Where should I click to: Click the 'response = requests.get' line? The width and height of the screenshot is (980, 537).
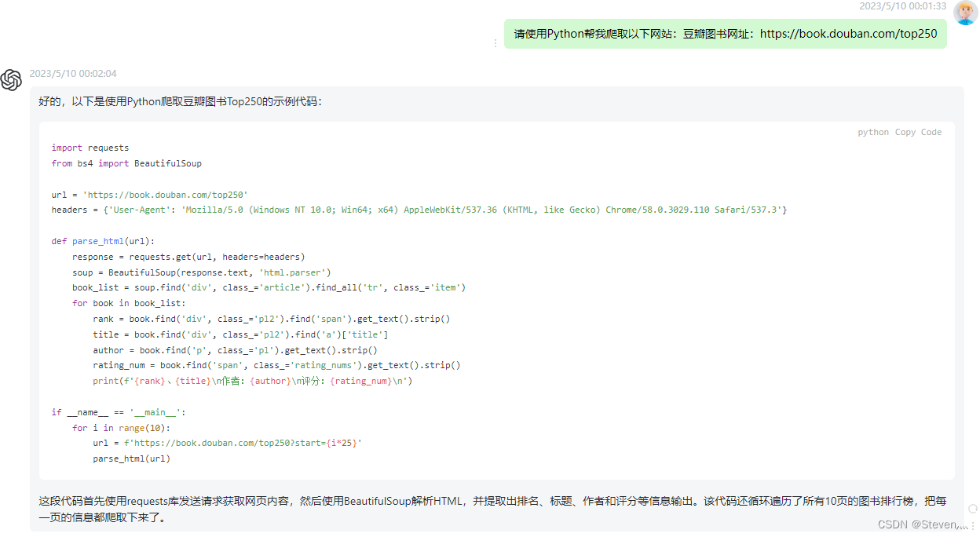(x=188, y=257)
